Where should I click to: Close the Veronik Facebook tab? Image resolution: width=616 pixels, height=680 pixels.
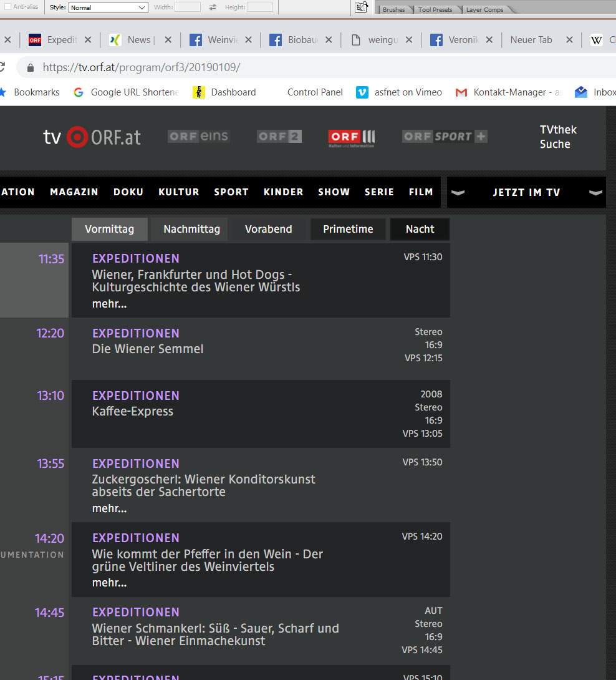489,40
